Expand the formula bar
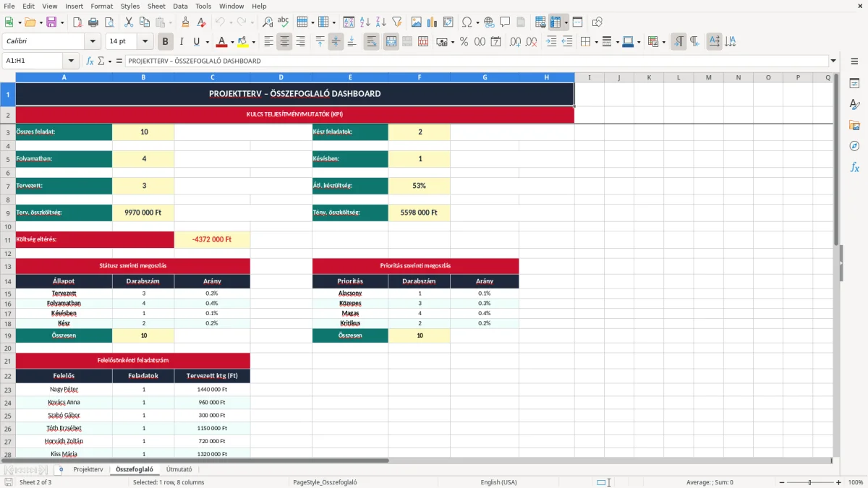The image size is (868, 488). [833, 61]
